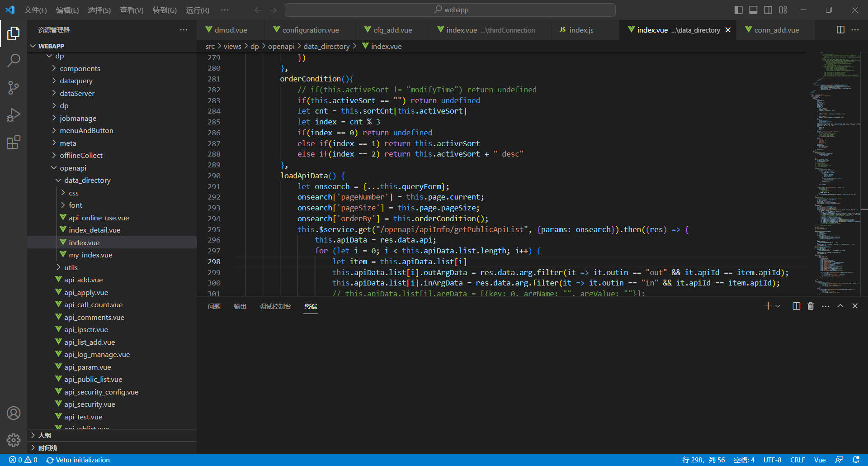Toggle bottom panel visibility
The height and width of the screenshot is (466, 868).
[x=753, y=10]
